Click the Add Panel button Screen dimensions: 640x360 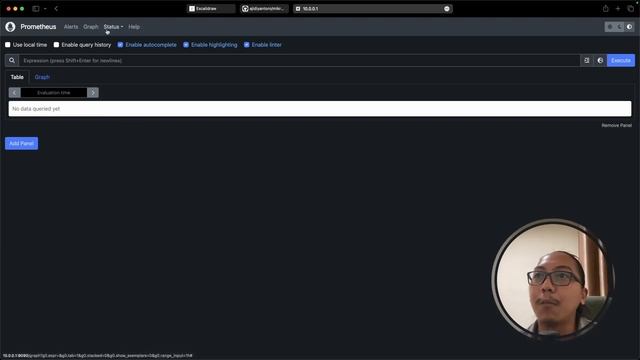[21, 143]
